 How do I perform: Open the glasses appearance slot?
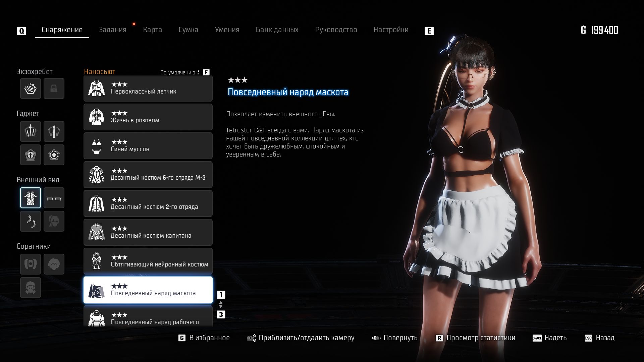54,198
